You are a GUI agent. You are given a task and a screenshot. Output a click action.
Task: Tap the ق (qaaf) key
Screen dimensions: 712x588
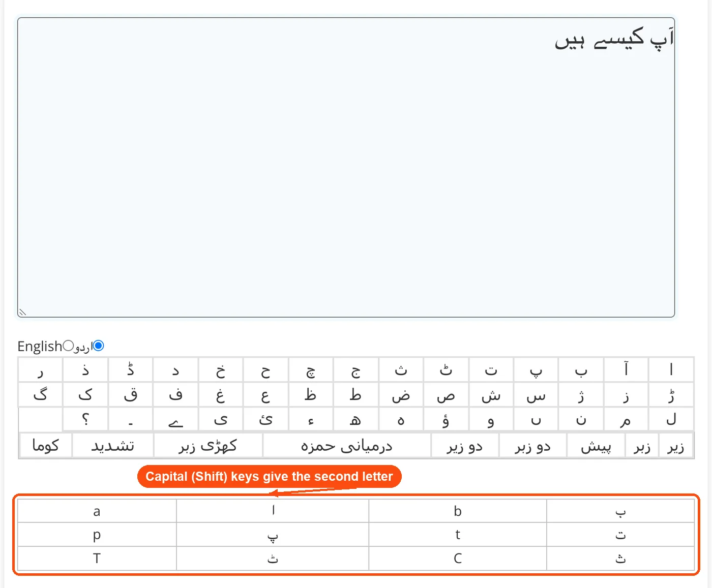[x=130, y=395]
